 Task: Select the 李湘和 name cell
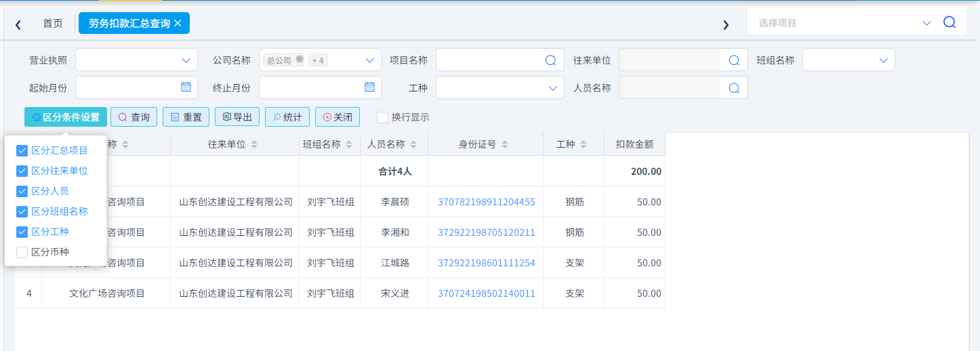coord(394,232)
